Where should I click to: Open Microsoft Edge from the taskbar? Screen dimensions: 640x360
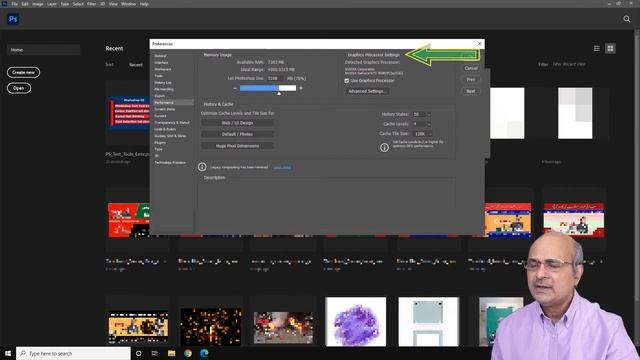(204, 353)
